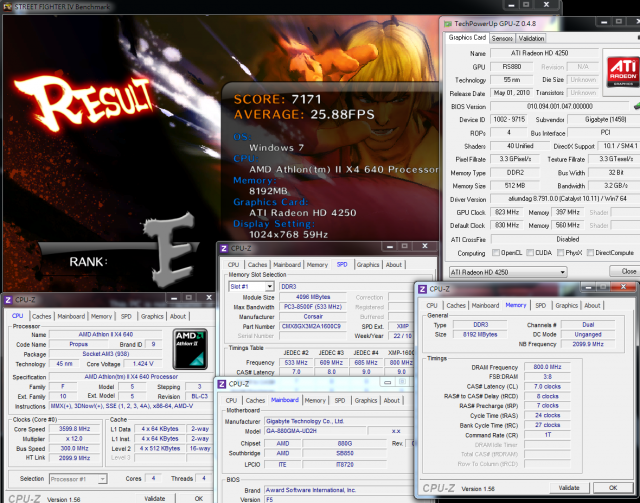The image size is (640, 503).
Task: Switch to Mainboard tab in CPU-Z Memory window
Action: point(485,306)
